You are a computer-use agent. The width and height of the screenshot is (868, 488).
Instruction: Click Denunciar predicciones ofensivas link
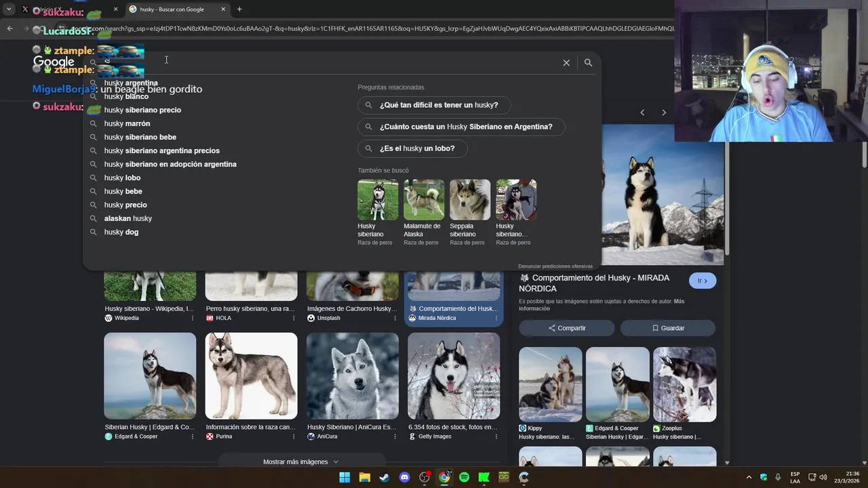(555, 266)
